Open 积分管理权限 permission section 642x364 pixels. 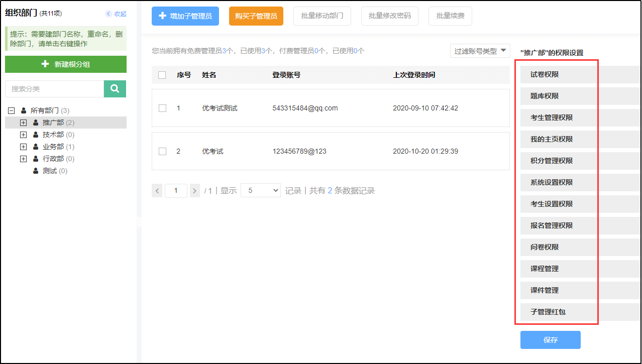coord(581,161)
